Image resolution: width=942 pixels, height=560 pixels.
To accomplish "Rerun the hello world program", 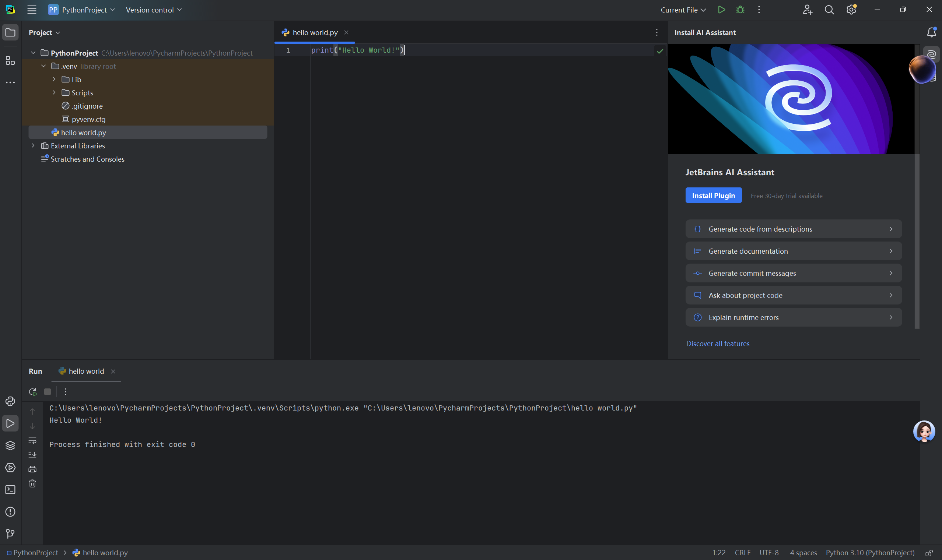I will pyautogui.click(x=32, y=392).
